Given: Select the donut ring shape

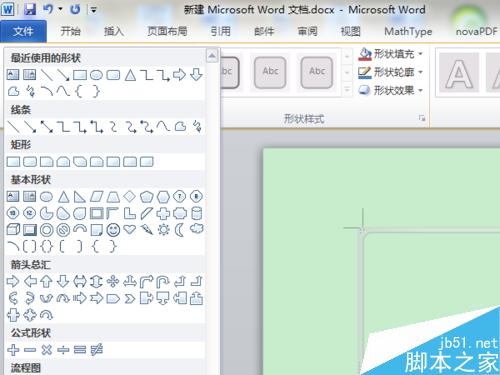Looking at the screenshot, I should [46, 230].
